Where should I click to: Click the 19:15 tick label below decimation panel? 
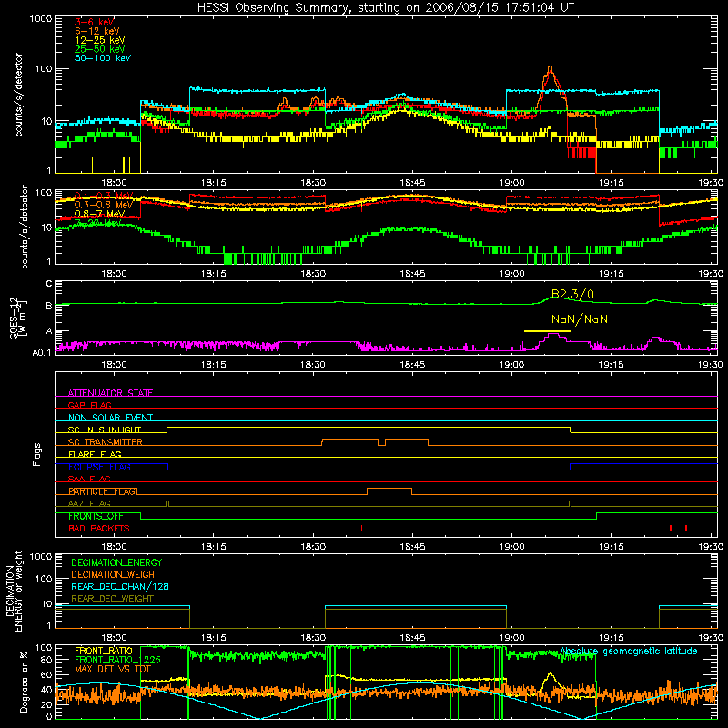[611, 638]
